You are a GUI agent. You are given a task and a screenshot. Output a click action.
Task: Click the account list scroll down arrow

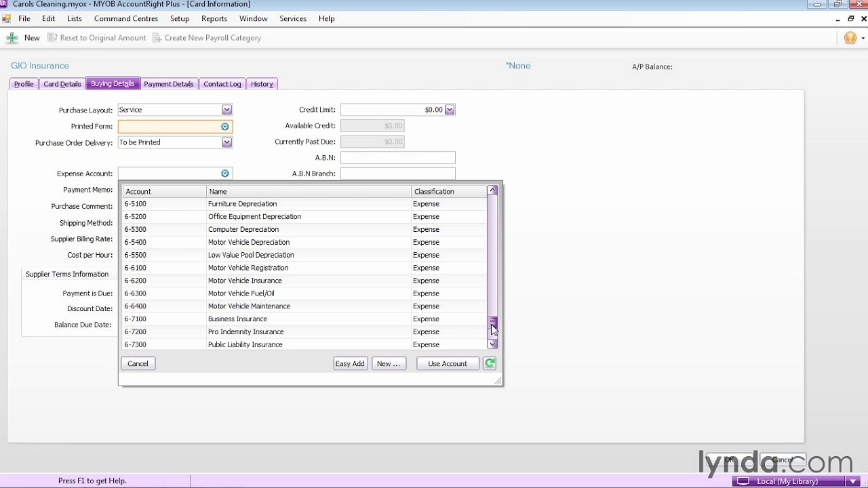493,344
